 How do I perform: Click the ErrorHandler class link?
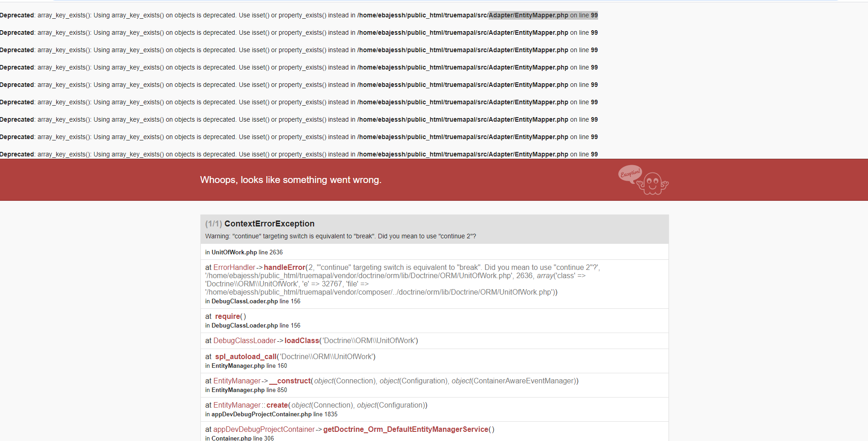click(x=234, y=268)
